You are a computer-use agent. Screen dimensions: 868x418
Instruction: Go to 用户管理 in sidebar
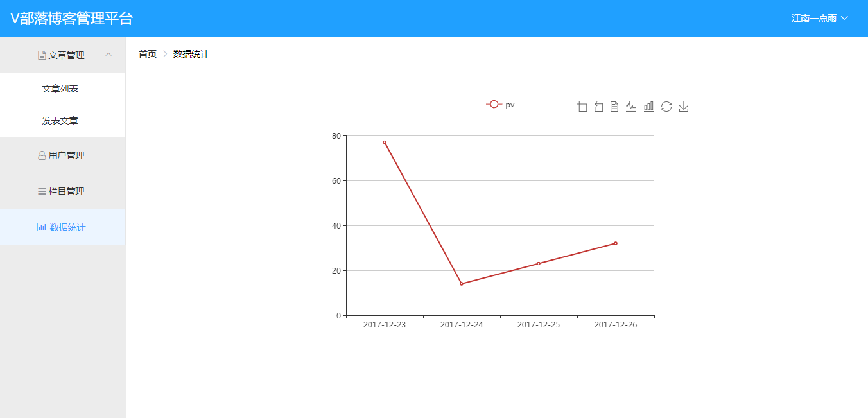[x=62, y=155]
